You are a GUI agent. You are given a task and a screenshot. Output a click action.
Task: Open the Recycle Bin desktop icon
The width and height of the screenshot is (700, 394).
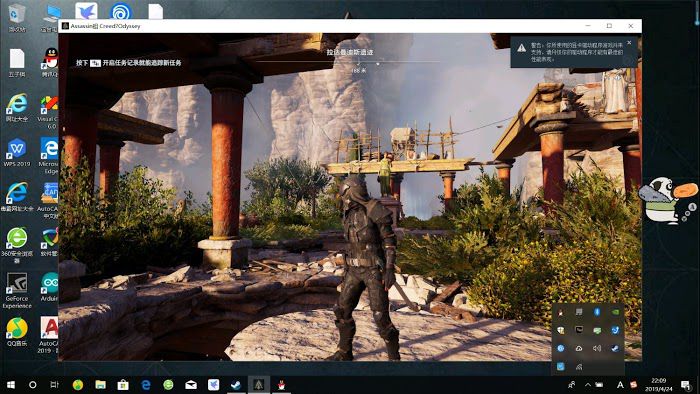(17, 17)
